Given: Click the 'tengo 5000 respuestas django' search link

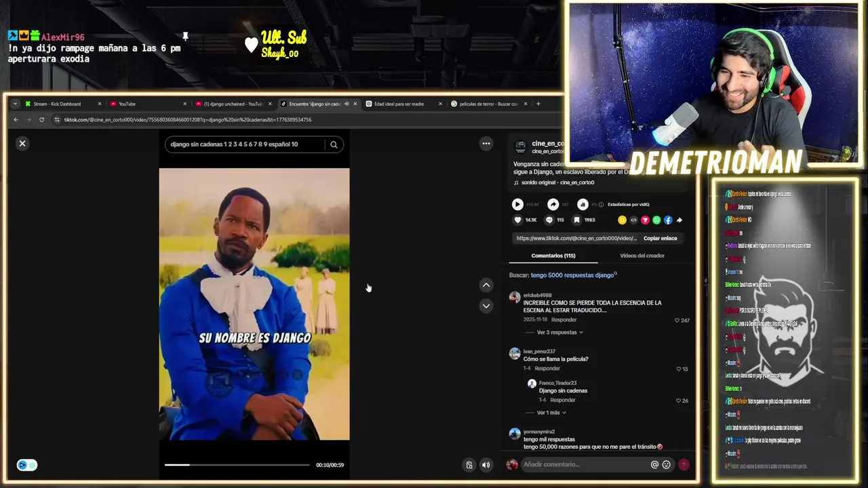Looking at the screenshot, I should click(x=574, y=275).
